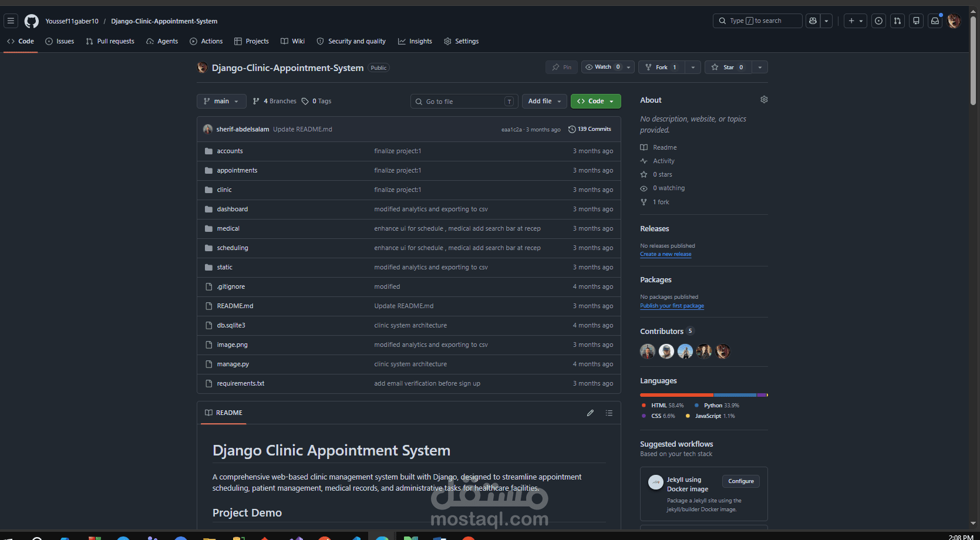Open Youssef11gaber10 owner breadcrumb
The image size is (980, 540).
[72, 21]
